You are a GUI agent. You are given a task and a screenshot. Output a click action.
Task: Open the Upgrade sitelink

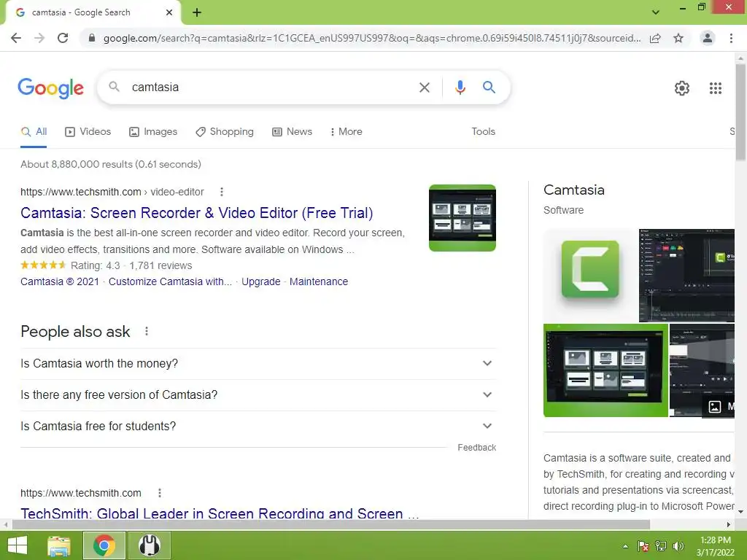(x=260, y=282)
